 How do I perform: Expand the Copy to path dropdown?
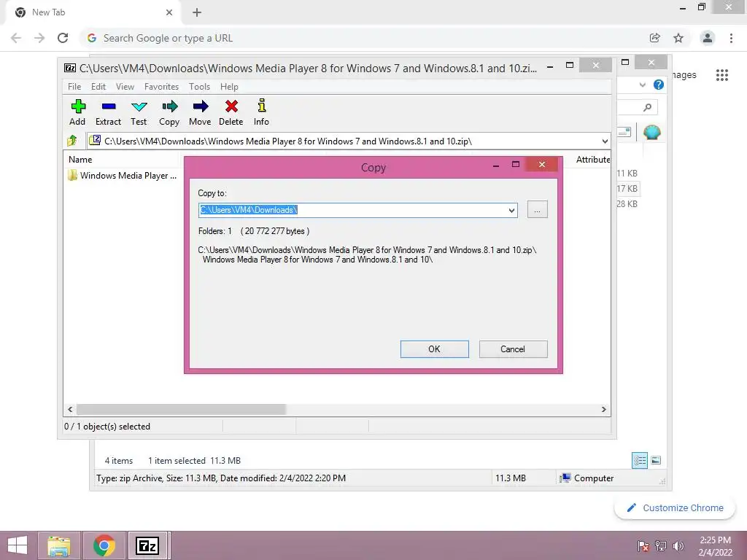click(511, 211)
